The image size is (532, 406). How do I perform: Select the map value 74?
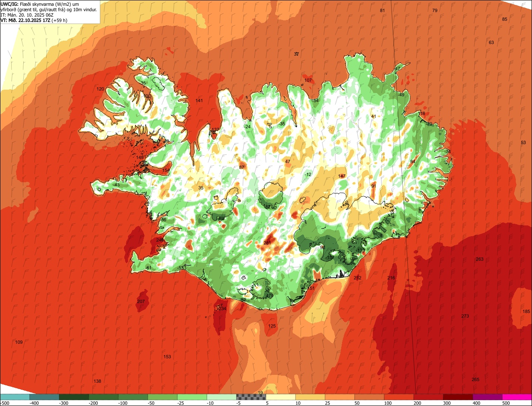pos(448,152)
